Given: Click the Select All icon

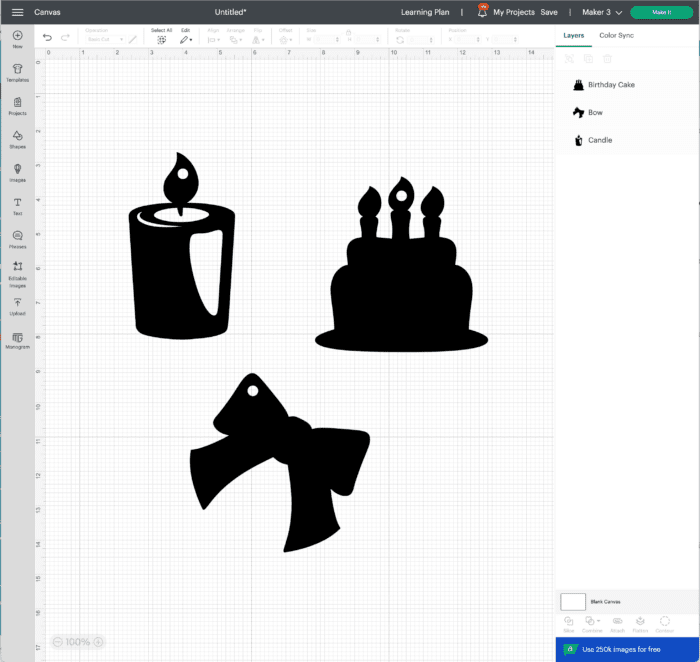Looking at the screenshot, I should (161, 39).
